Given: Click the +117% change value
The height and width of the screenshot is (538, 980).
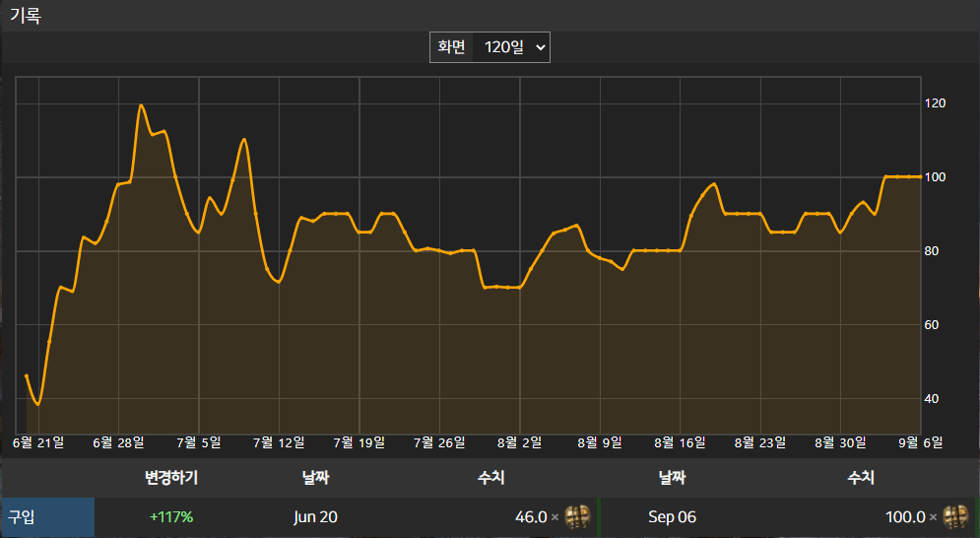Looking at the screenshot, I should tap(171, 517).
